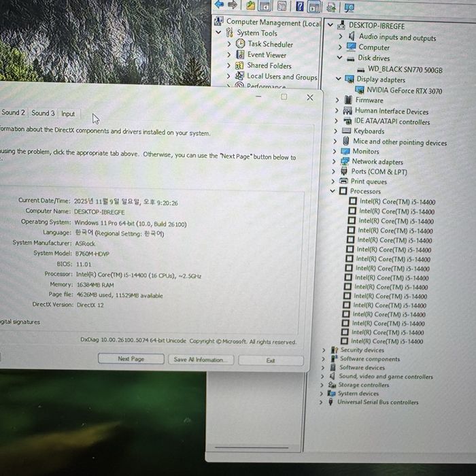The width and height of the screenshot is (476, 476).
Task: Select the Security devices icon
Action: (335, 350)
